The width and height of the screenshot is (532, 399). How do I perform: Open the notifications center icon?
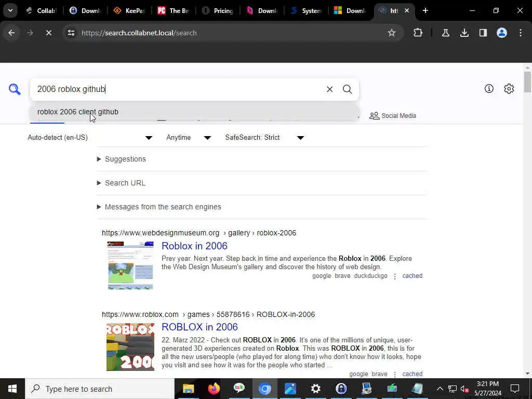515,389
